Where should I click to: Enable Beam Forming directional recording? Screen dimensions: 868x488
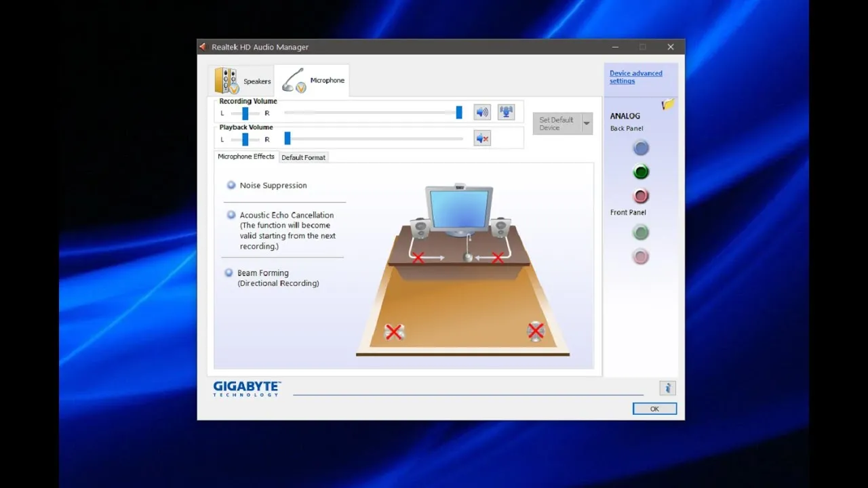pyautogui.click(x=229, y=272)
